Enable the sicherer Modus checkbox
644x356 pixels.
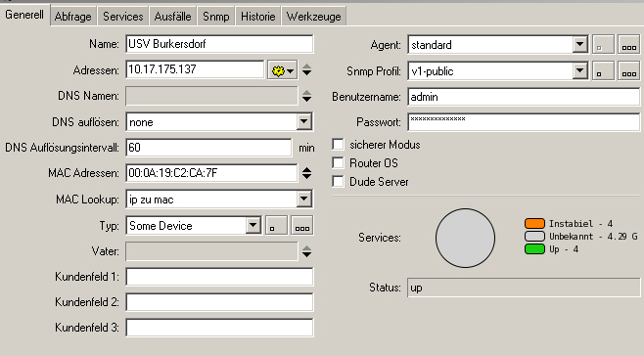[338, 144]
